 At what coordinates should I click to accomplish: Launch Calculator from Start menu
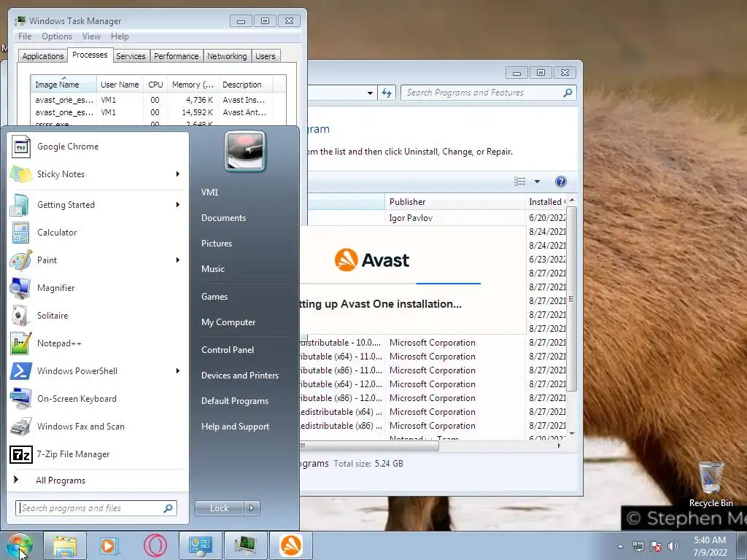(x=98, y=233)
